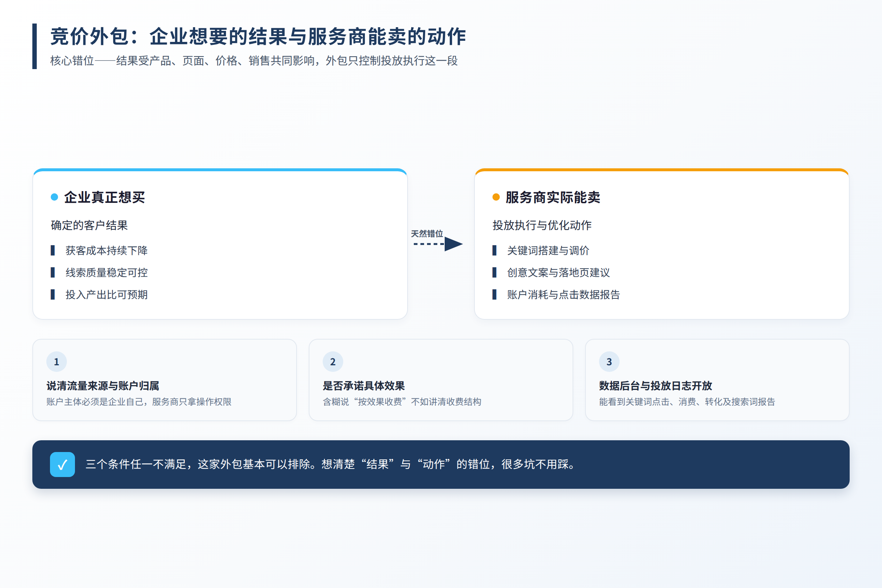The height and width of the screenshot is (588, 882).
Task: Click card title 是否承诺具体效果
Action: (364, 386)
